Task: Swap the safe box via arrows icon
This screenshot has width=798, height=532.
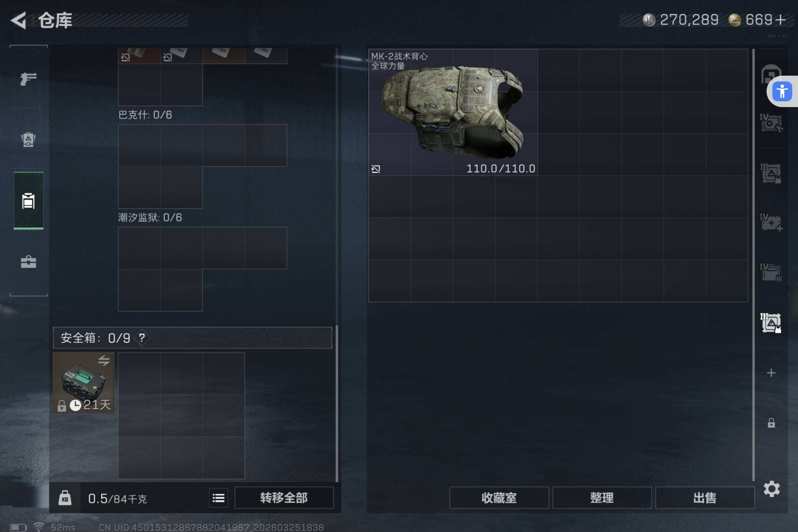Action: pos(104,360)
